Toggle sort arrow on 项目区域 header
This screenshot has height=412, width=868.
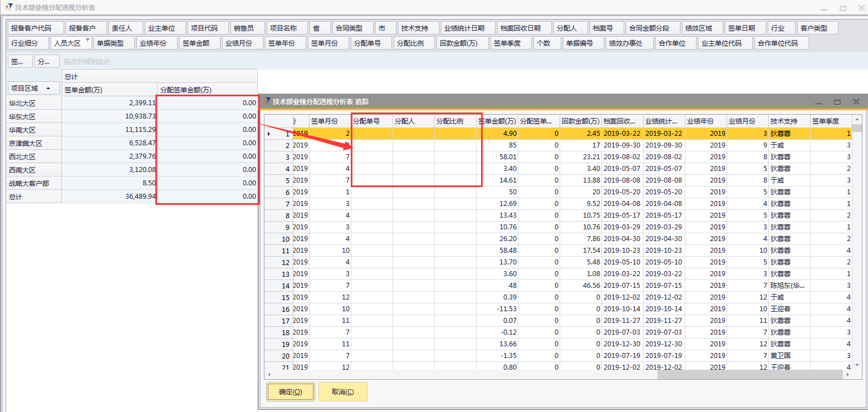48,89
